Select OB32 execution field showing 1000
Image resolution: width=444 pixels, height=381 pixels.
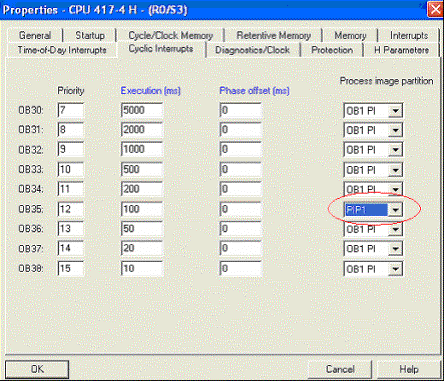142,149
